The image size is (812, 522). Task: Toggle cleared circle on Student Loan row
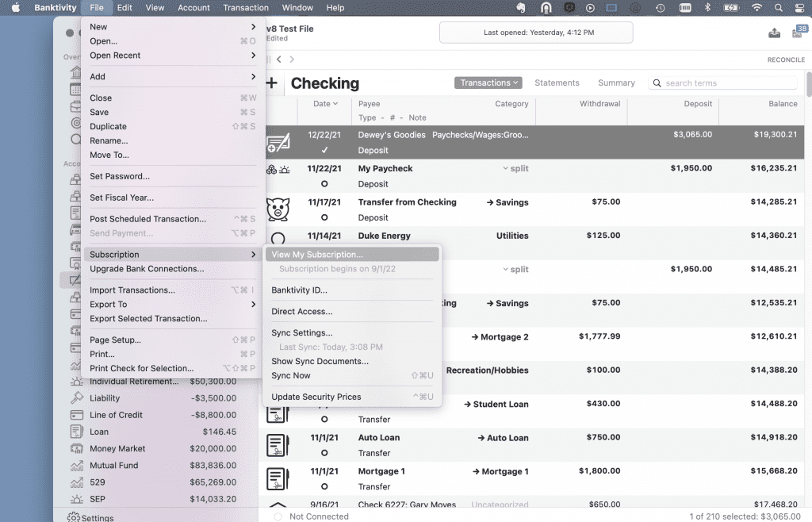(324, 420)
